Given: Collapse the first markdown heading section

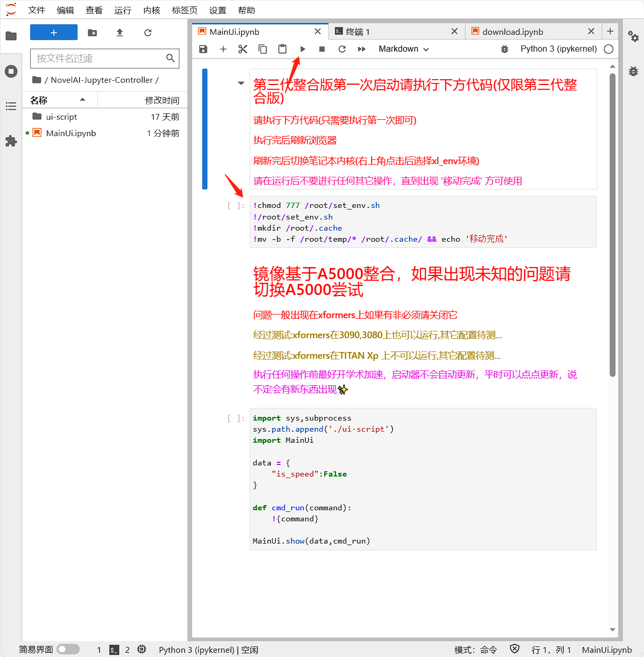Looking at the screenshot, I should coord(241,83).
